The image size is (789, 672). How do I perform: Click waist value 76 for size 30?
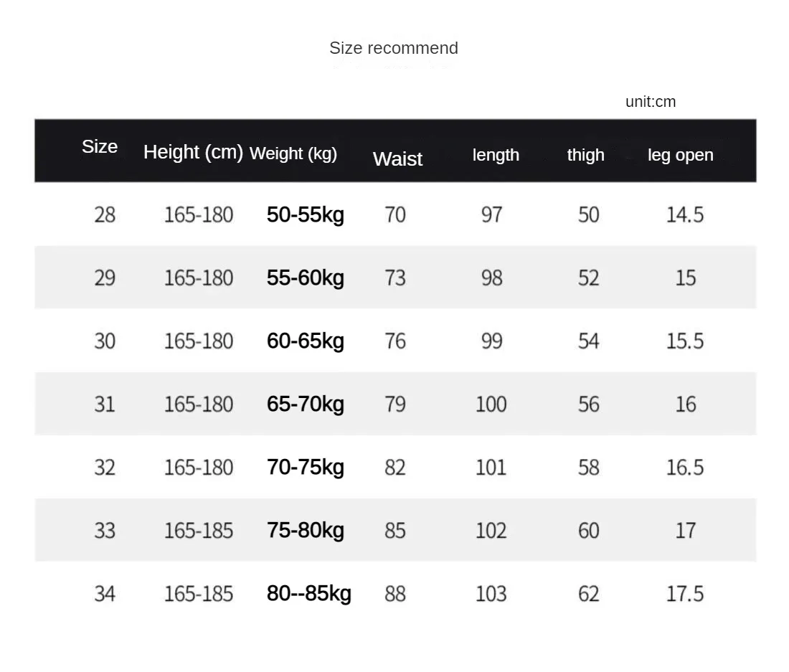pyautogui.click(x=395, y=341)
